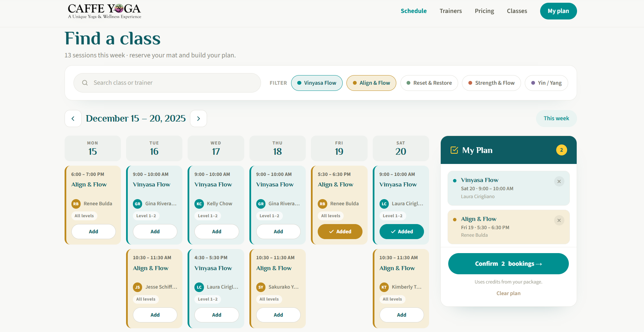This screenshot has height=332, width=644.
Task: Click the LC avatar on Wednesday 4:30 card
Action: click(199, 287)
